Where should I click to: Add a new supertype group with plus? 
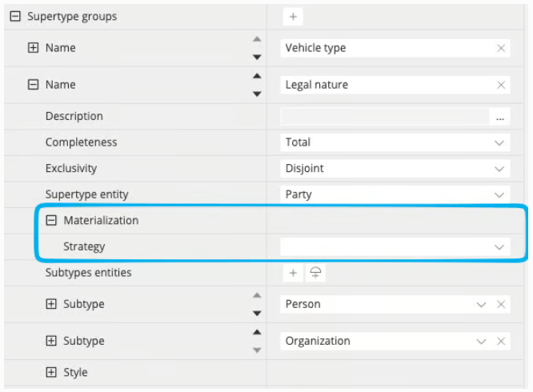point(293,17)
